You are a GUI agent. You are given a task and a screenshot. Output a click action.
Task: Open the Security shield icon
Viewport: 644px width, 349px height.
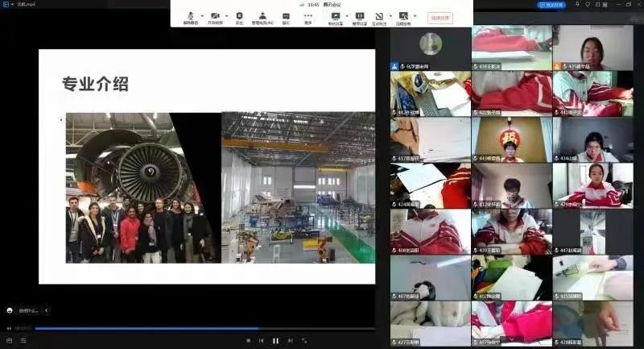point(239,16)
